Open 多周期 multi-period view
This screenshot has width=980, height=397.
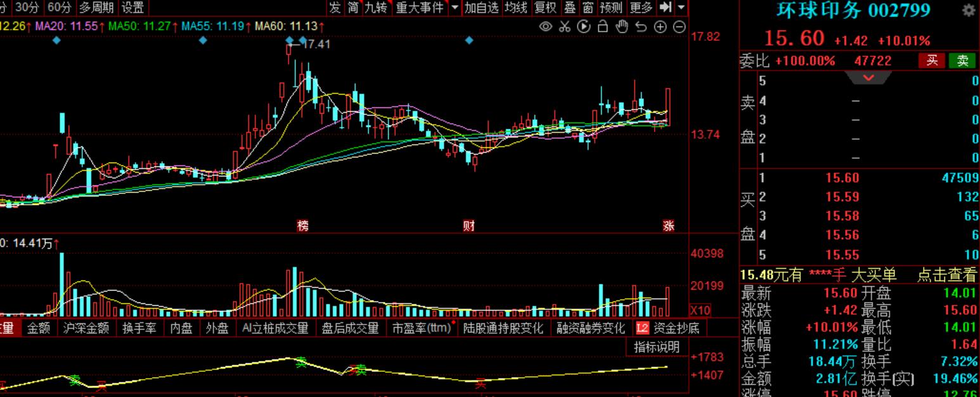point(96,8)
